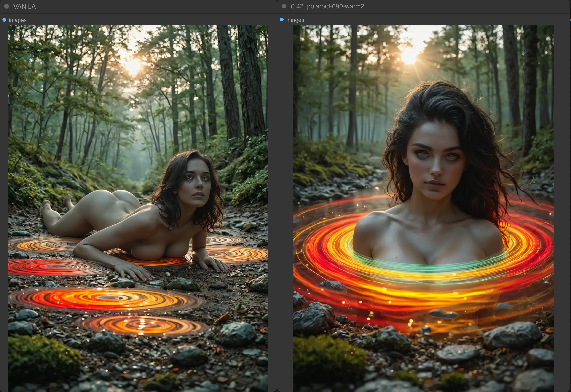The width and height of the screenshot is (571, 392).
Task: Select the polaroid-690-warm2 title text
Action: 335,6
